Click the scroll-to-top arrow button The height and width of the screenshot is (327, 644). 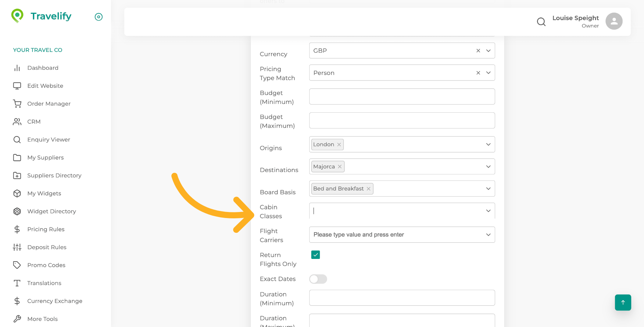[x=623, y=303]
